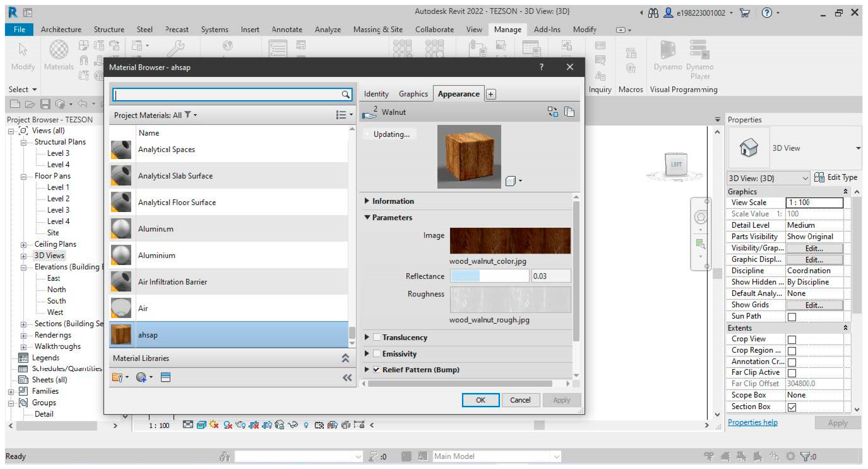Click the add asset plus tab icon
The image size is (868, 469).
[x=491, y=94]
